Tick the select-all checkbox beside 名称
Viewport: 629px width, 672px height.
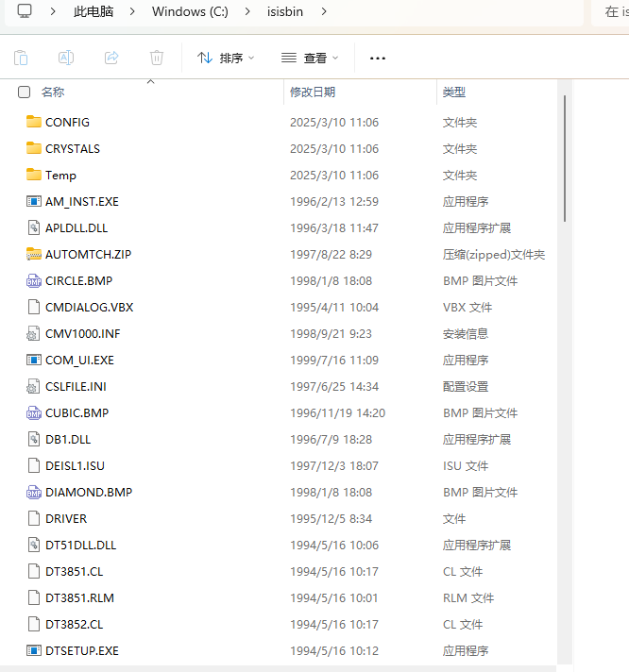click(x=24, y=92)
